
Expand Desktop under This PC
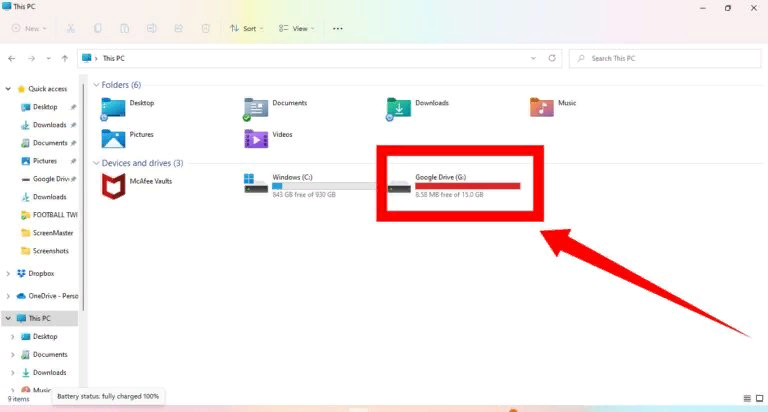pyautogui.click(x=13, y=337)
